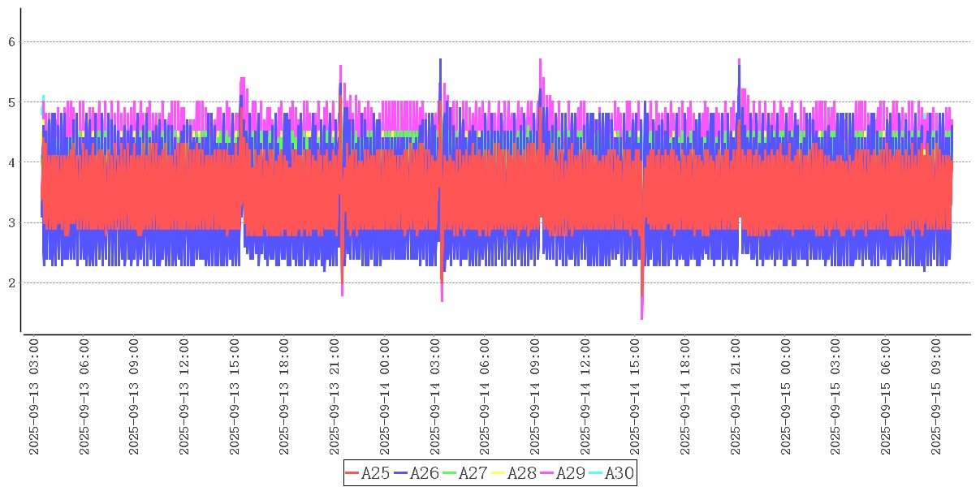
Task: Click the 2025-09-13 03:00 x-axis label
Action: 35,397
